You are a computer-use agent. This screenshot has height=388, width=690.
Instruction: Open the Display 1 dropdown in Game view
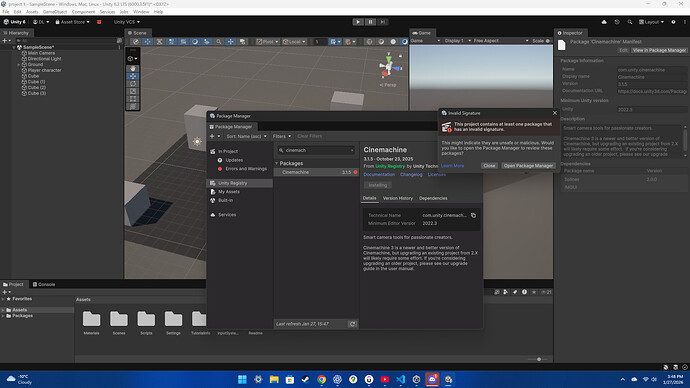tap(457, 40)
